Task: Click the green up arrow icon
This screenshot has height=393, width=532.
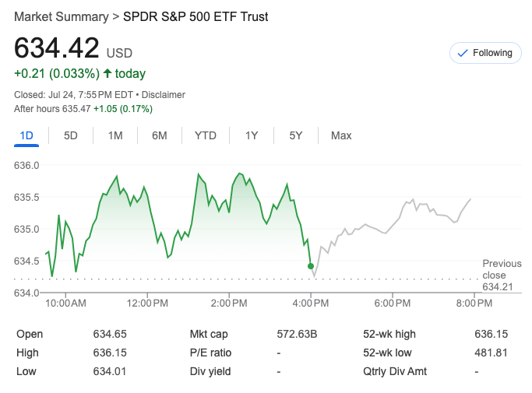Action: 107,74
